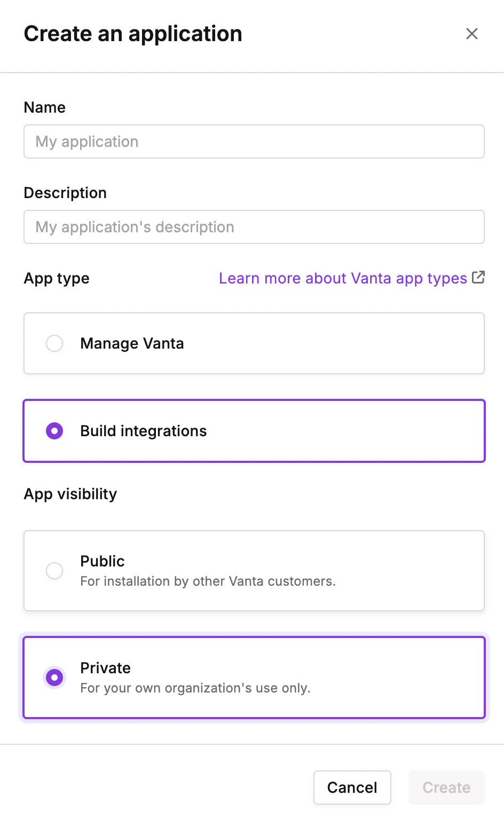Click the selected Build integrations radio button
504x819 pixels.
pos(54,431)
